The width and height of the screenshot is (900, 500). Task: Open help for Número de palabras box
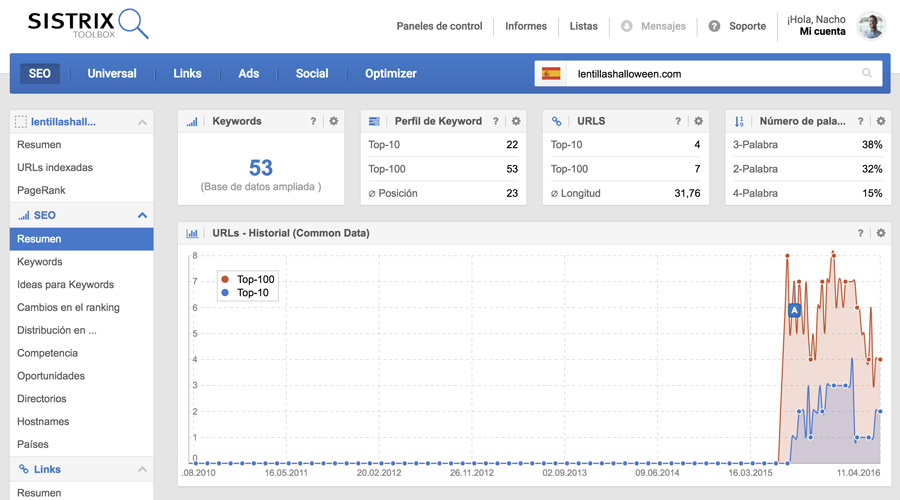coord(860,121)
